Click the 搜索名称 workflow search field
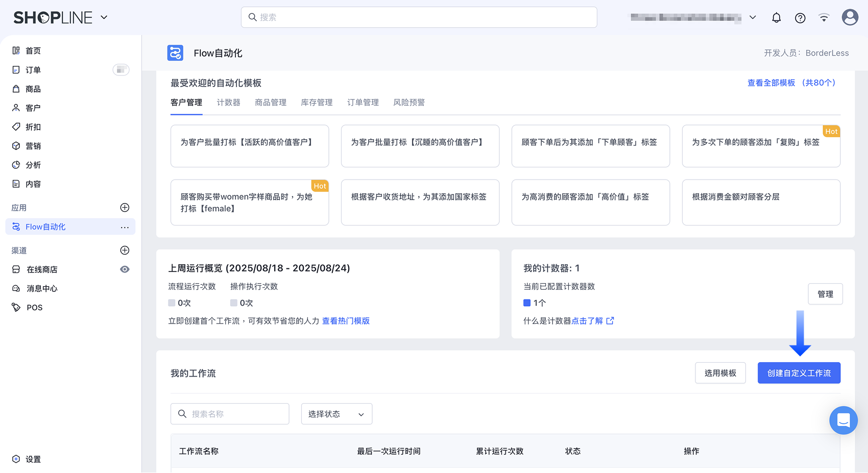Image resolution: width=868 pixels, height=473 pixels. pyautogui.click(x=230, y=414)
